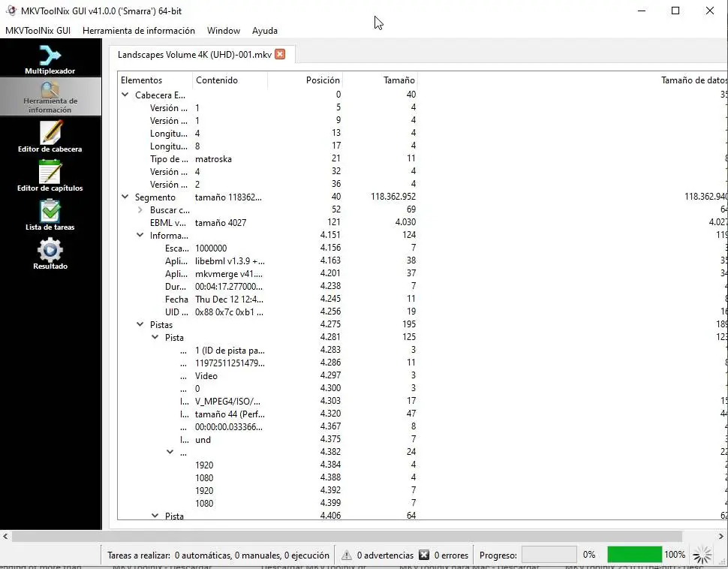Click the '0 errores' status text
The width and height of the screenshot is (728, 569).
451,555
